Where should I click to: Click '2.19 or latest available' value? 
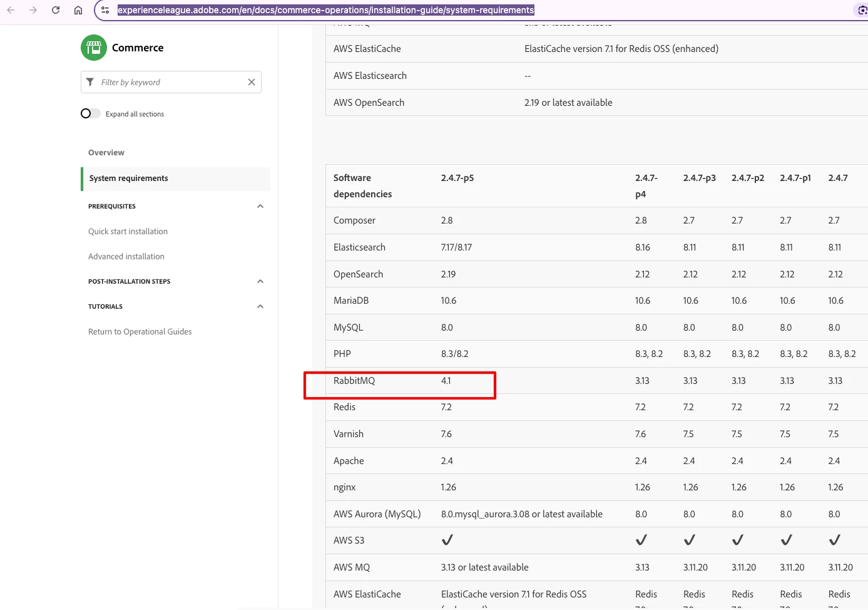[568, 103]
